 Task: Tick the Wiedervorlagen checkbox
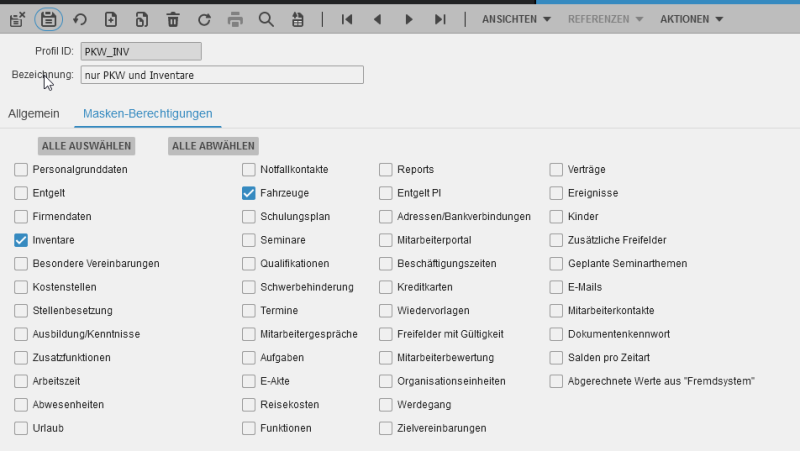pyautogui.click(x=386, y=310)
